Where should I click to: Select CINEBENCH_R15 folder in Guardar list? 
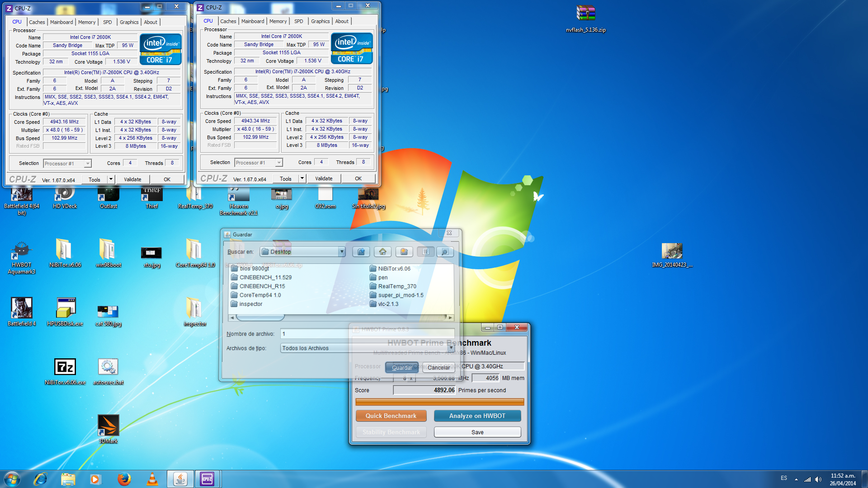click(258, 286)
